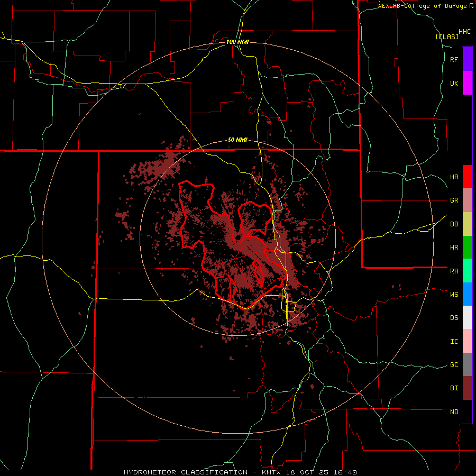Click the white DS legend swatch

(x=467, y=317)
